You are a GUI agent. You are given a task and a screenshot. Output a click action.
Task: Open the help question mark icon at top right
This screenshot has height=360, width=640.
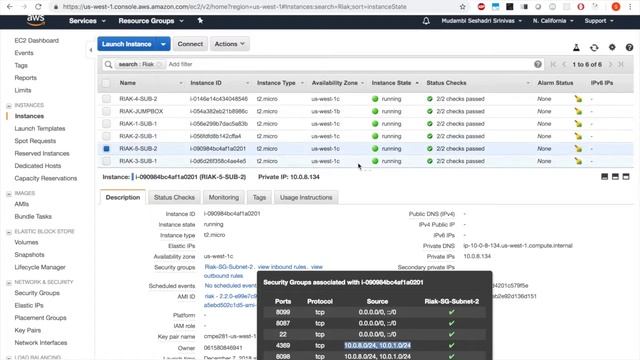click(x=629, y=47)
